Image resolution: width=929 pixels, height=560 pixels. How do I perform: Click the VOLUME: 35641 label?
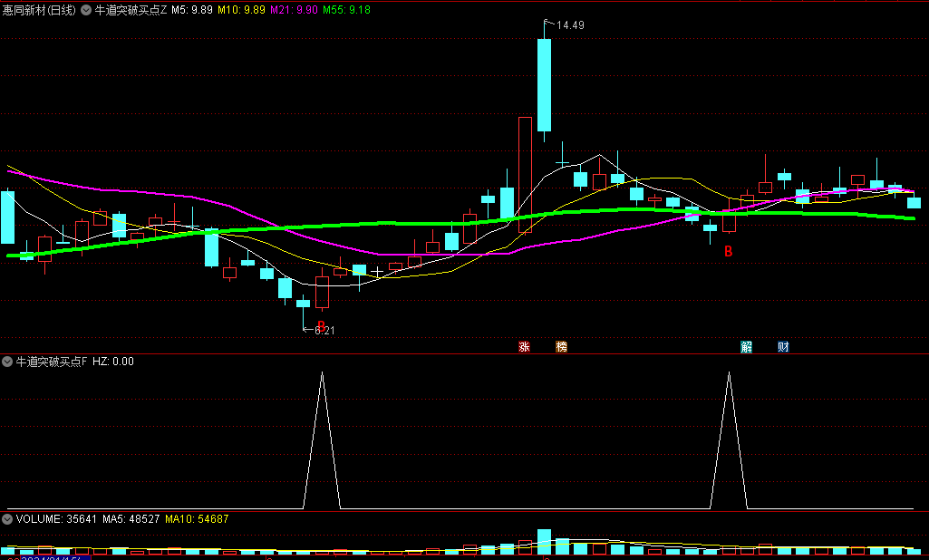tap(56, 519)
